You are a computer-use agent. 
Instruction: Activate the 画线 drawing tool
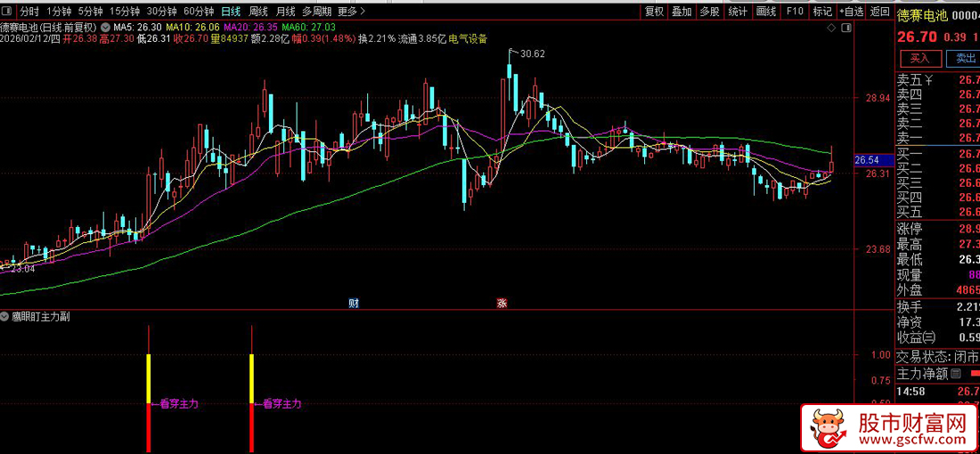[x=765, y=12]
